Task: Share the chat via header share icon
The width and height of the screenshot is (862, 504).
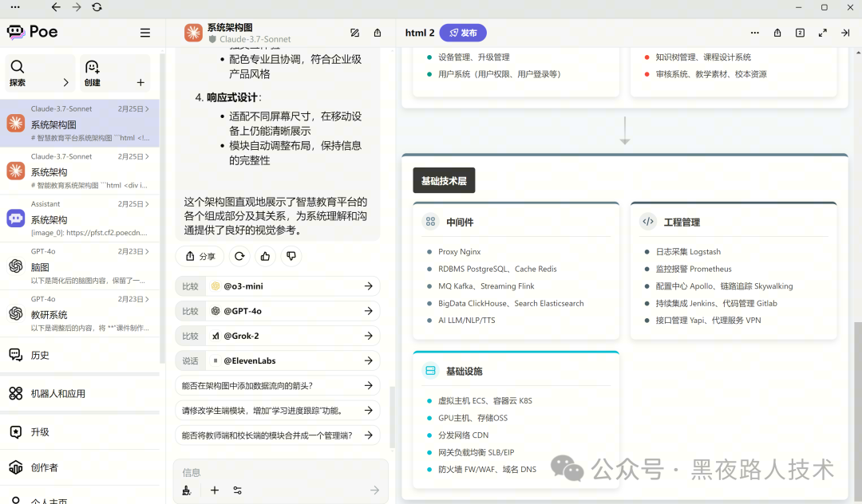Action: (378, 33)
